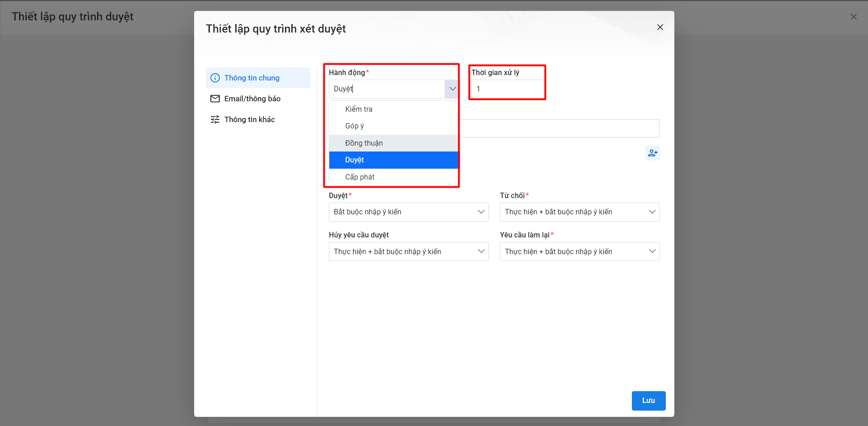Switch to the Email/thông báo tab
This screenshot has width=868, height=426.
pyautogui.click(x=258, y=99)
